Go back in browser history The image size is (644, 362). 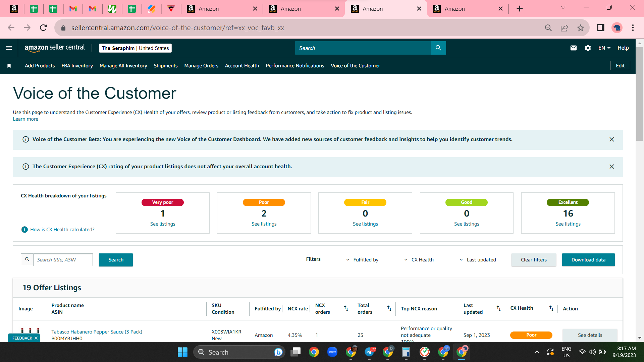pyautogui.click(x=11, y=28)
